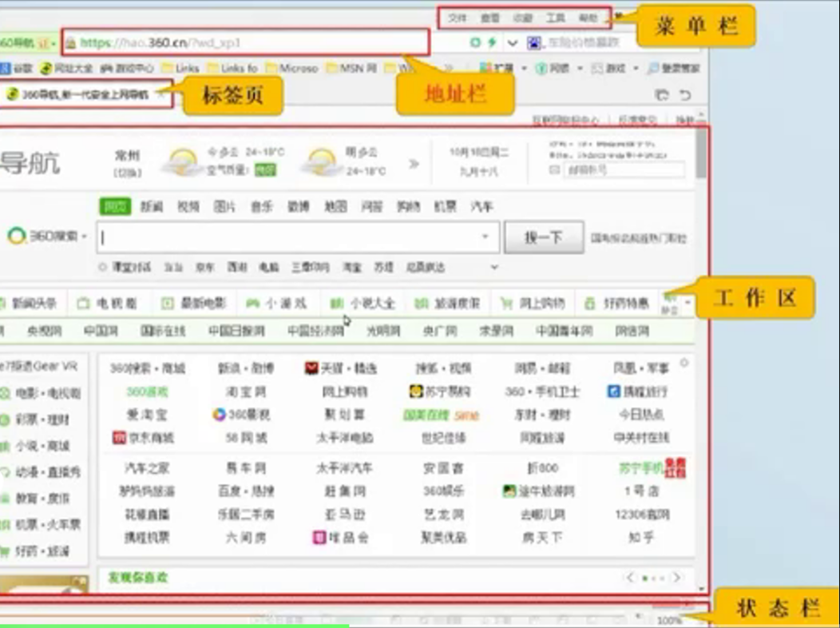Click the 天猫·精选 red icon link
840x628 pixels.
341,368
